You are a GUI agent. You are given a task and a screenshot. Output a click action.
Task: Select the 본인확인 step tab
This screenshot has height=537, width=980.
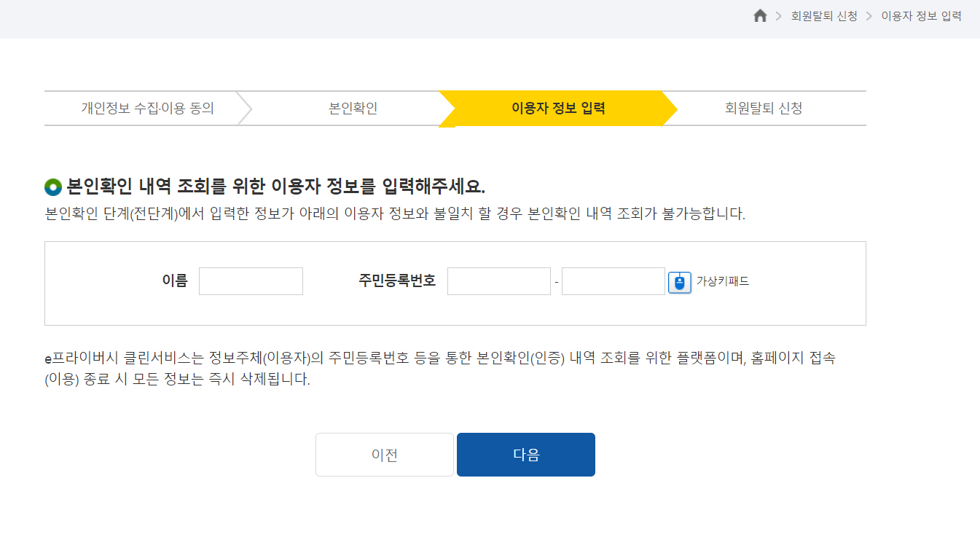(x=353, y=109)
